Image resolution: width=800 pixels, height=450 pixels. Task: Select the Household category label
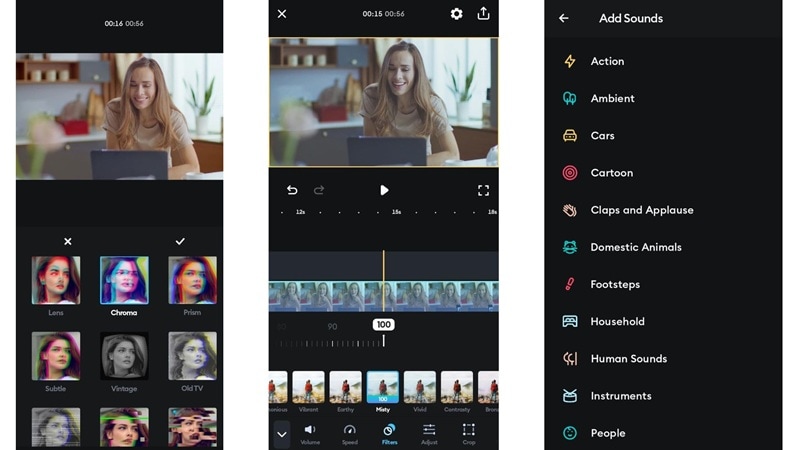coord(617,321)
